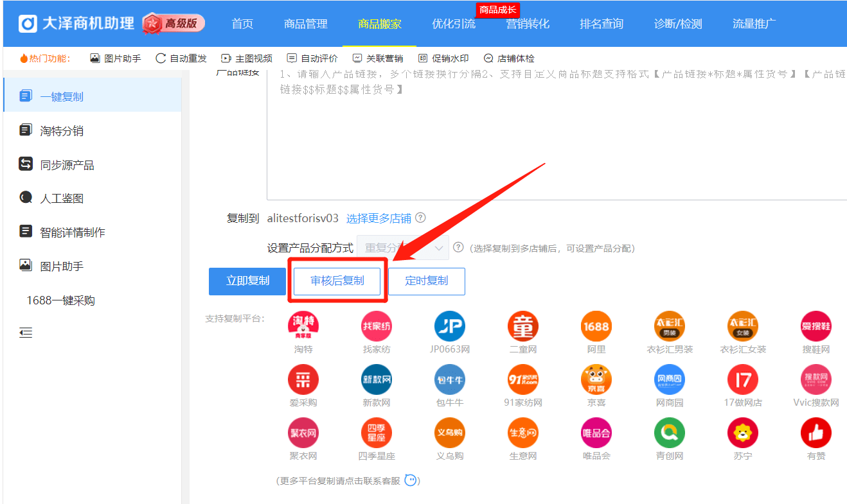Open the 优化引流 tab
Screen dimensions: 847x504
tap(454, 24)
